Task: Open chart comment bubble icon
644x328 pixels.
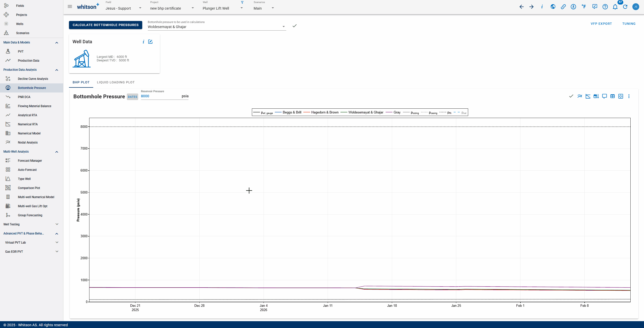Action: click(604, 96)
